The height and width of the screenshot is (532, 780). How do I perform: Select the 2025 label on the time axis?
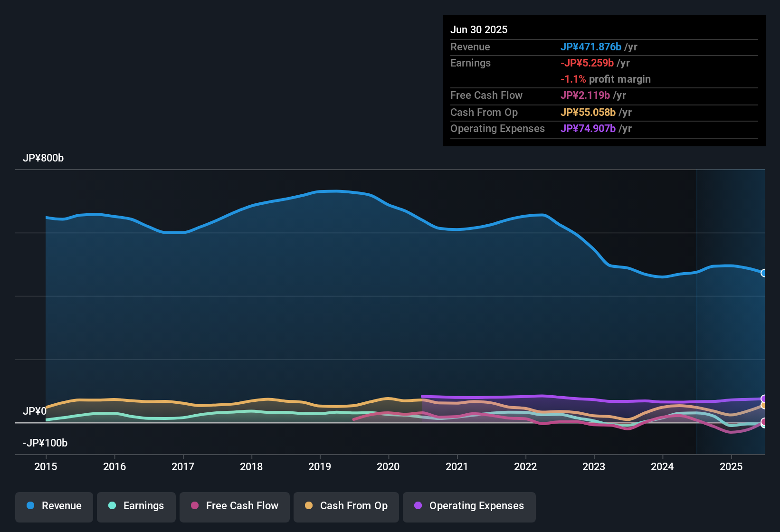[731, 467]
